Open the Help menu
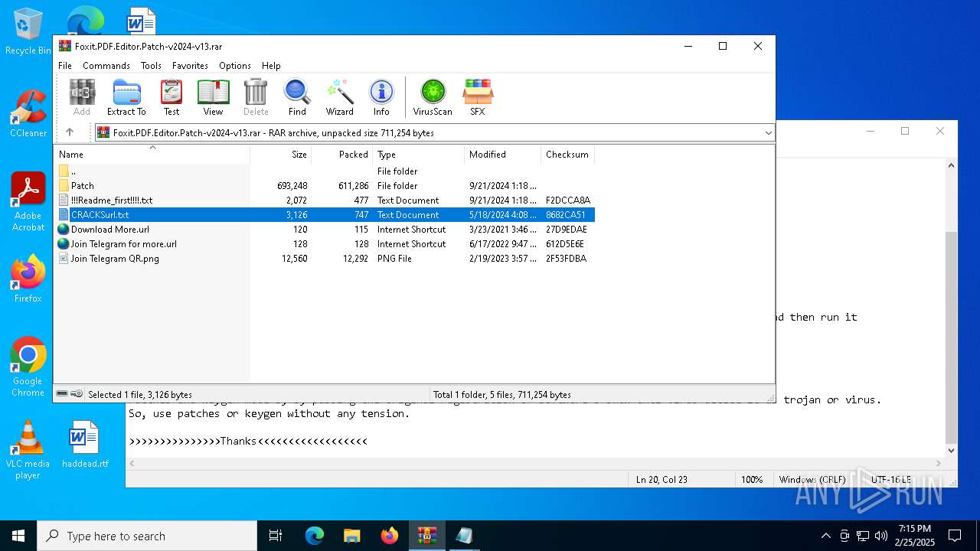This screenshot has width=980, height=551. click(271, 66)
